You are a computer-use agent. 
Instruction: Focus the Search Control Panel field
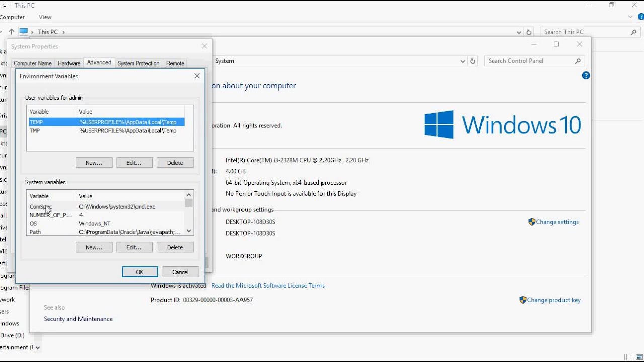(529, 61)
